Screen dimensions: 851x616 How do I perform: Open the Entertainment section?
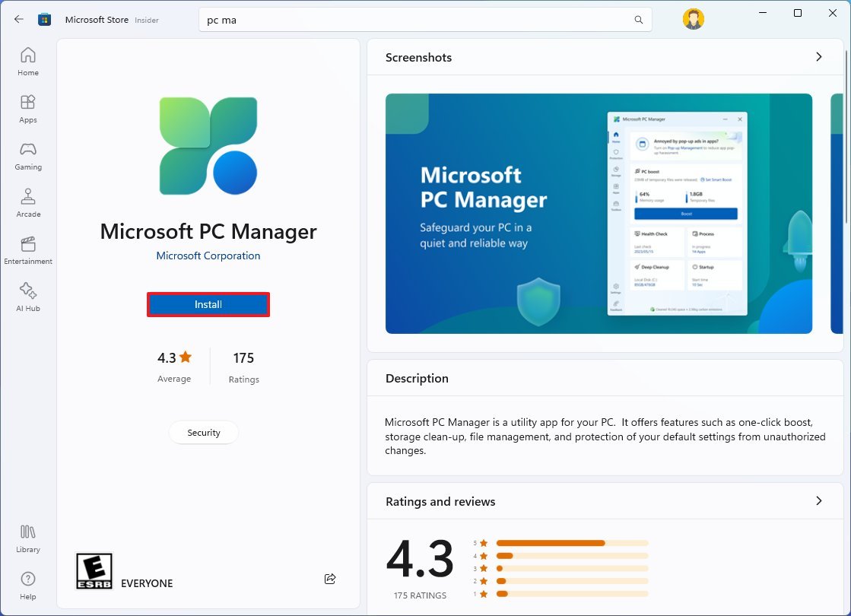point(27,251)
